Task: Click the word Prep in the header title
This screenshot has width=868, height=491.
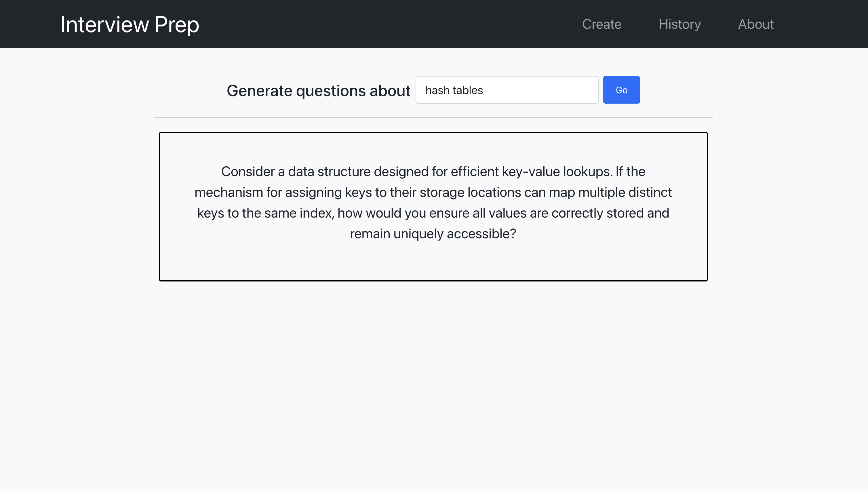Action: click(x=177, y=24)
